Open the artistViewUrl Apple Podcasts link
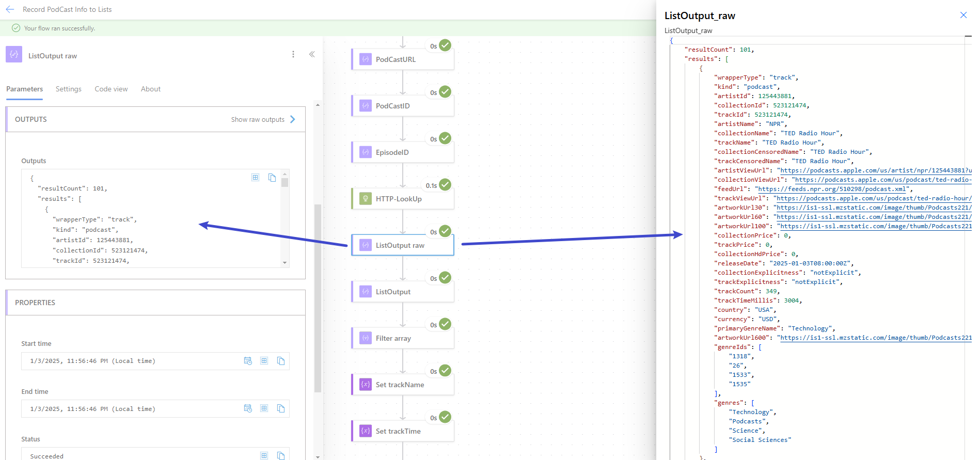Image resolution: width=980 pixels, height=460 pixels. [x=873, y=170]
